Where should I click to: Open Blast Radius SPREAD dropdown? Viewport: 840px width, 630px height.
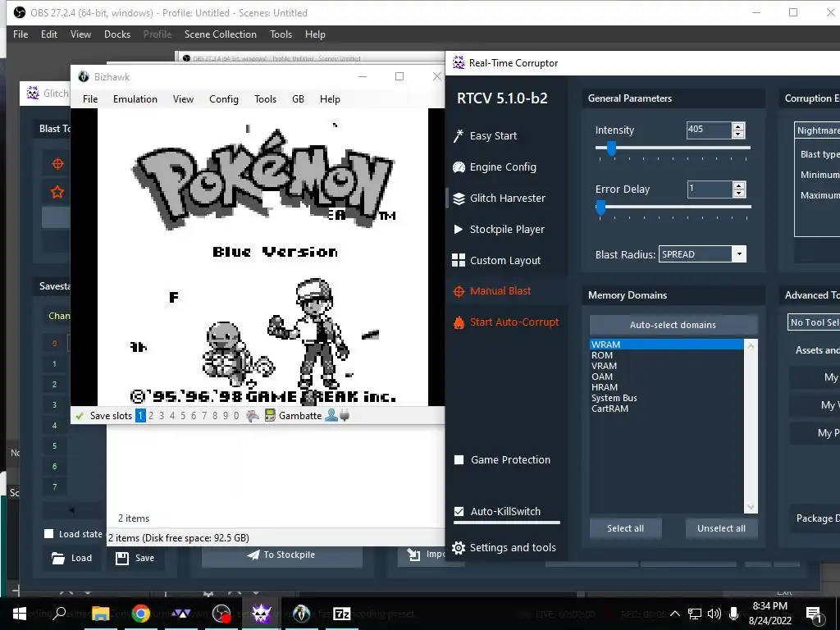coord(739,254)
